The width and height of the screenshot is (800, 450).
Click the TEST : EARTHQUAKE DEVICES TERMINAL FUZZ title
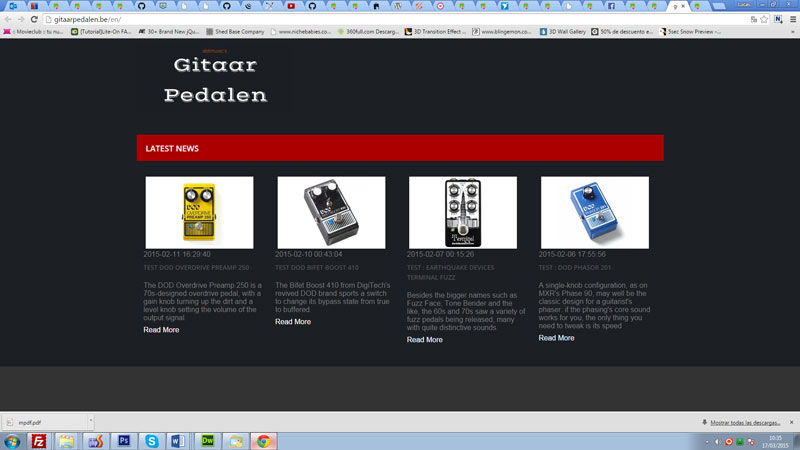[451, 272]
